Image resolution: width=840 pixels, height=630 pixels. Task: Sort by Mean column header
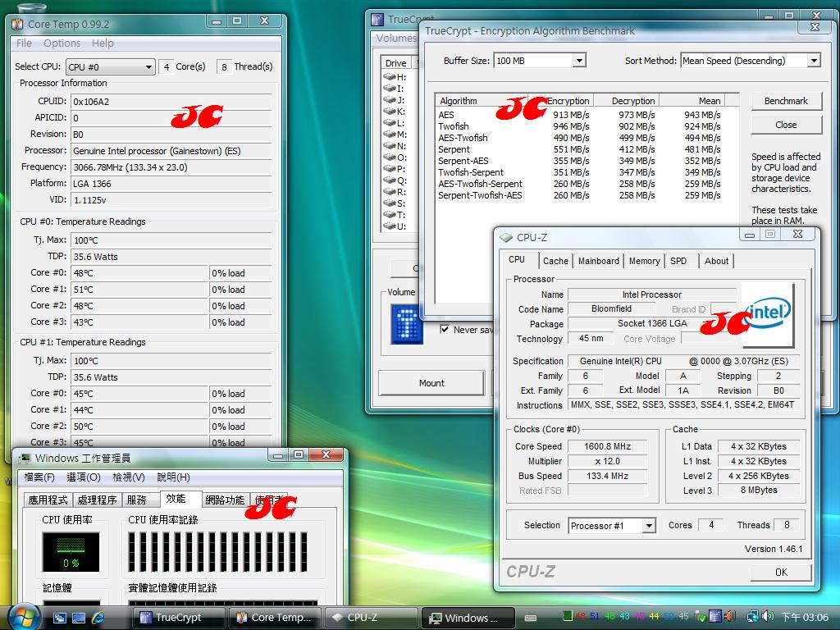click(x=692, y=101)
